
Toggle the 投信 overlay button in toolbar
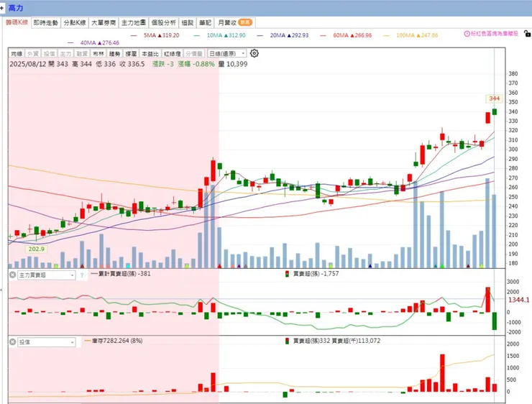click(49, 54)
